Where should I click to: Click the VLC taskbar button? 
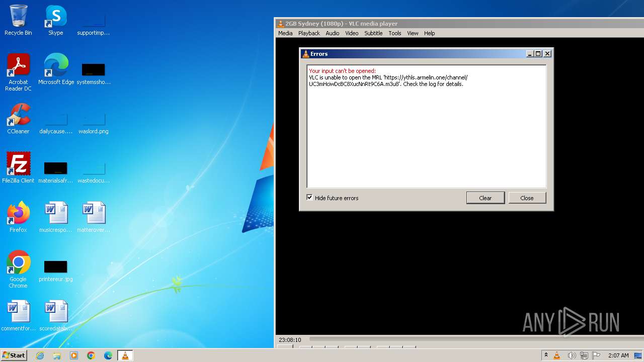click(x=125, y=355)
